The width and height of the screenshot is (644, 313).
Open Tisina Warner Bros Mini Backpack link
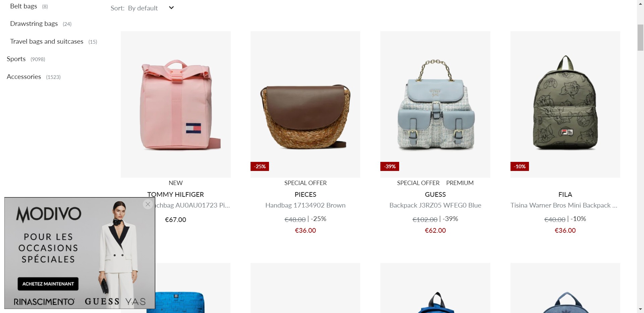point(564,205)
